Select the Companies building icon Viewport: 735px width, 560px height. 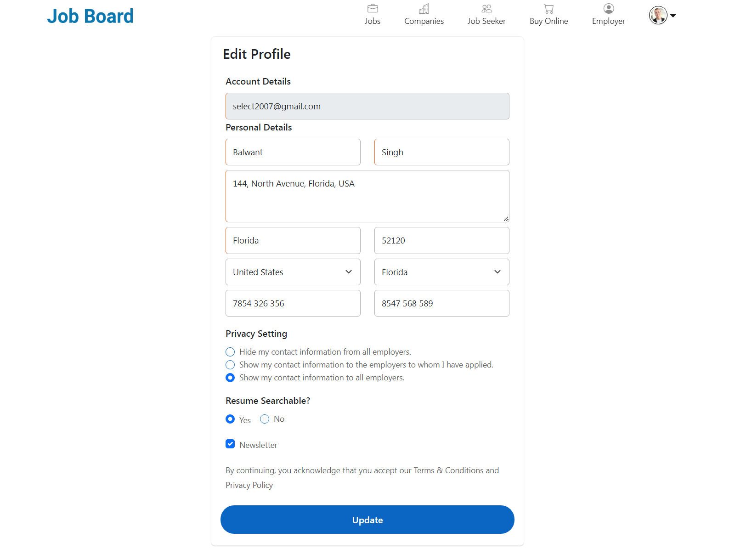pos(424,8)
